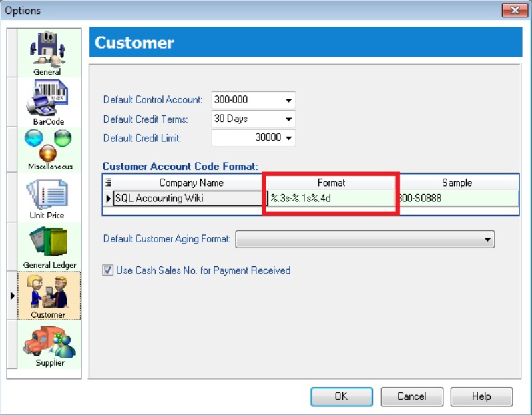Select the BarCode options icon
This screenshot has height=415, width=532.
point(49,102)
